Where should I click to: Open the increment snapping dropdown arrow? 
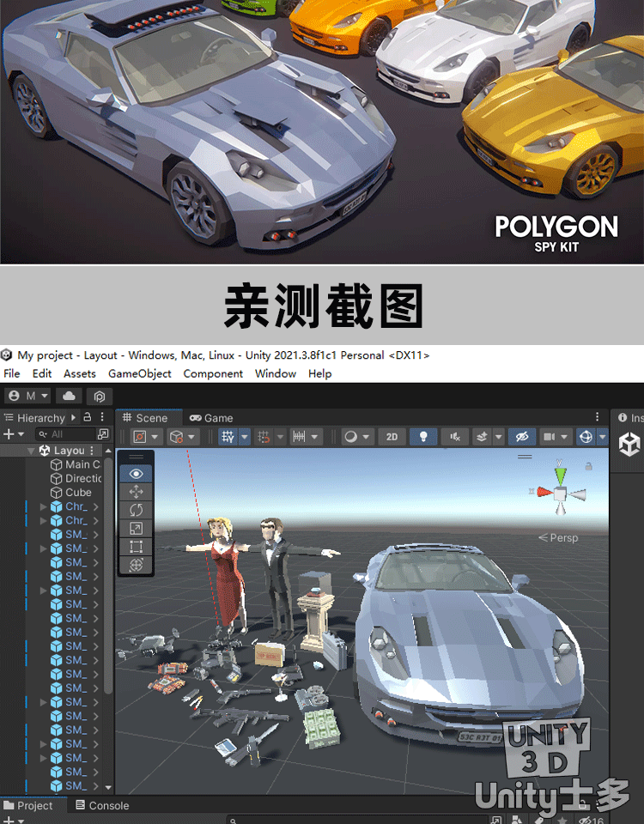click(314, 437)
